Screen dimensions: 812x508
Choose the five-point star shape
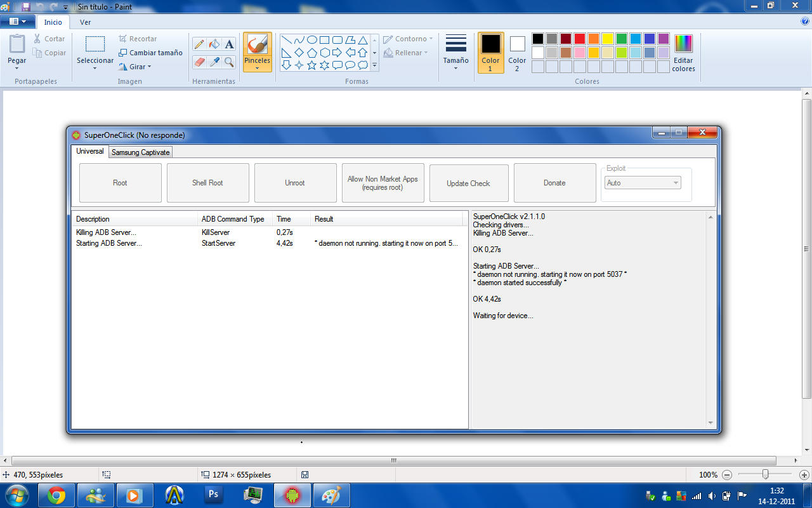click(x=311, y=65)
